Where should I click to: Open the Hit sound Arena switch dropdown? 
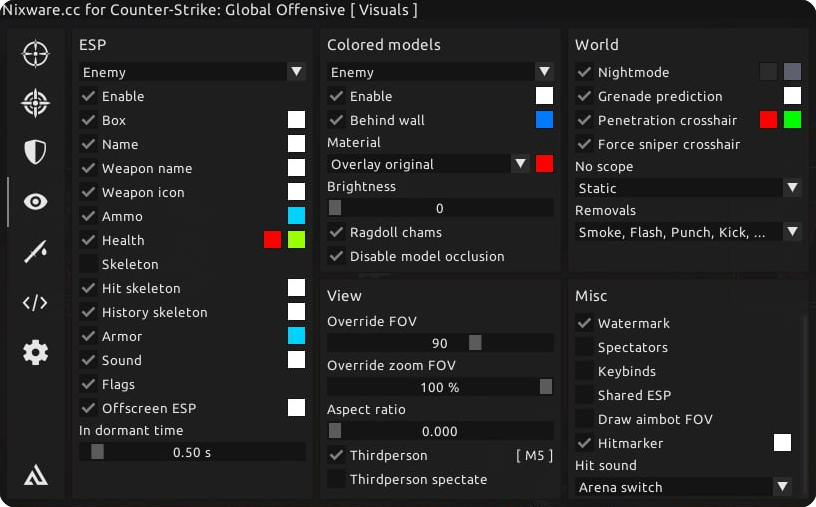pos(683,487)
